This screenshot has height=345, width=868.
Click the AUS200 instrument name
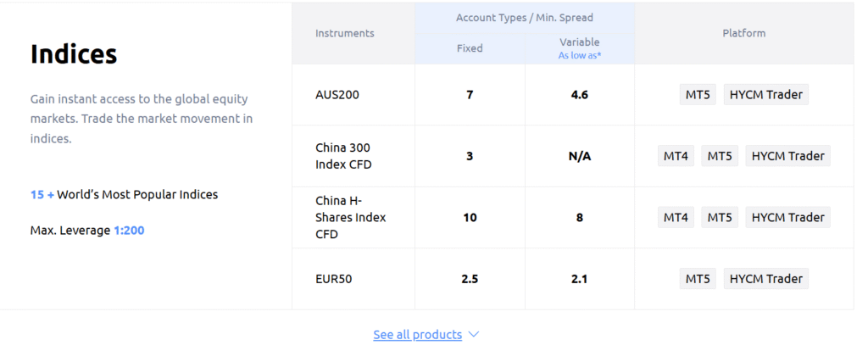click(x=337, y=95)
